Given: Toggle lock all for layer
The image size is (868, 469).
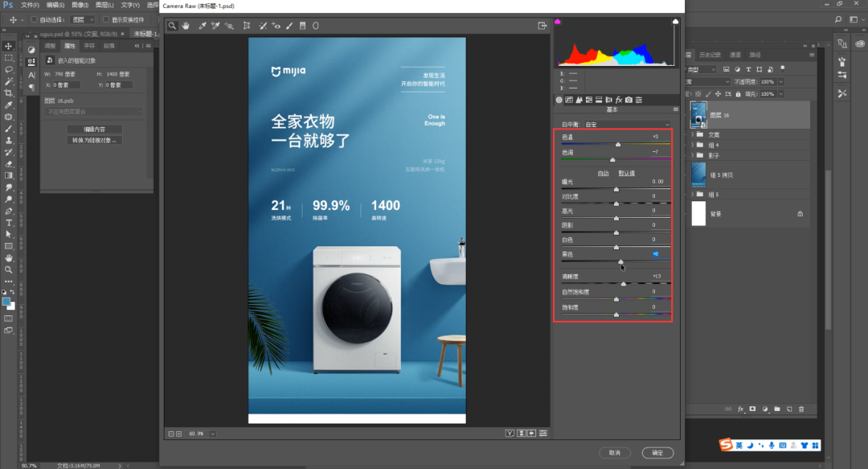Looking at the screenshot, I should (738, 94).
